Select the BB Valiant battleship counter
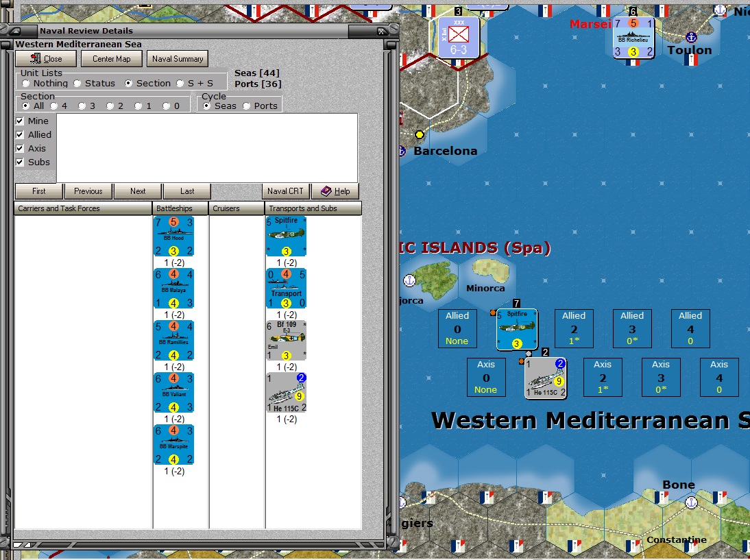Viewport: 750px width, 560px height. [173, 393]
